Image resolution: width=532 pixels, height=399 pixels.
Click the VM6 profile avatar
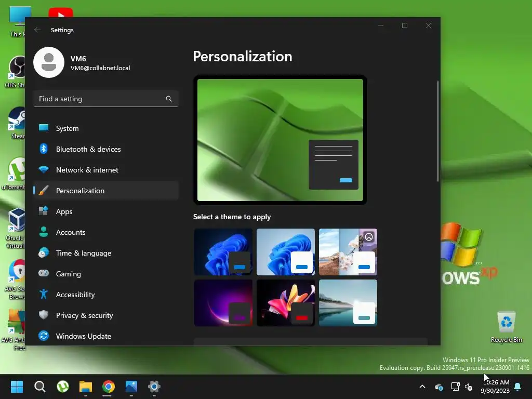[49, 62]
